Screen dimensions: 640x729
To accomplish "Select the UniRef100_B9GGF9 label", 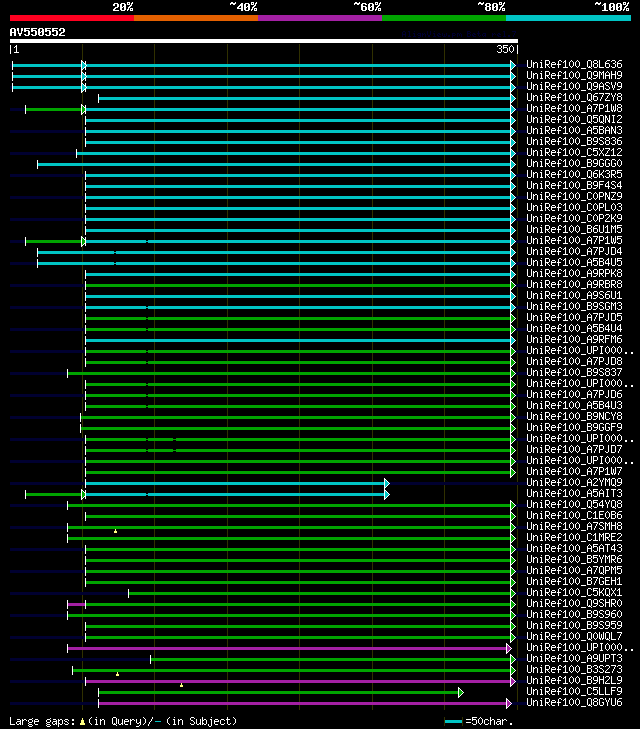I will 574,428.
